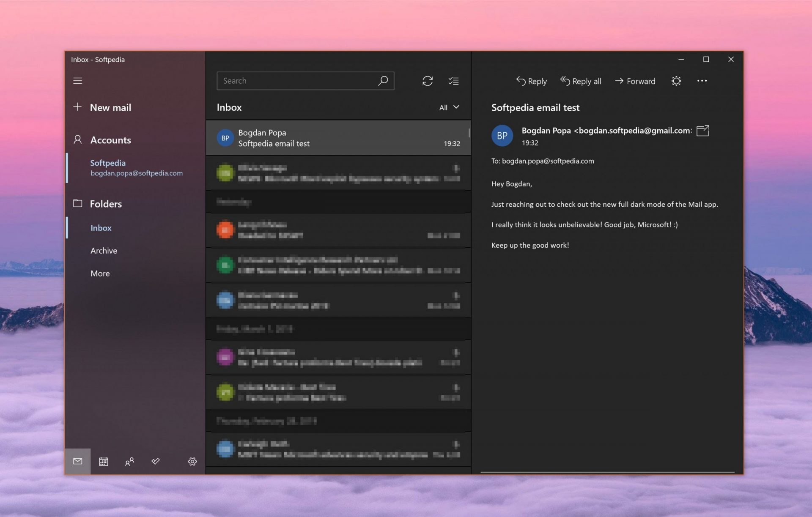Click the Reply icon to respond
Screen dimensions: 812x517
tap(530, 80)
